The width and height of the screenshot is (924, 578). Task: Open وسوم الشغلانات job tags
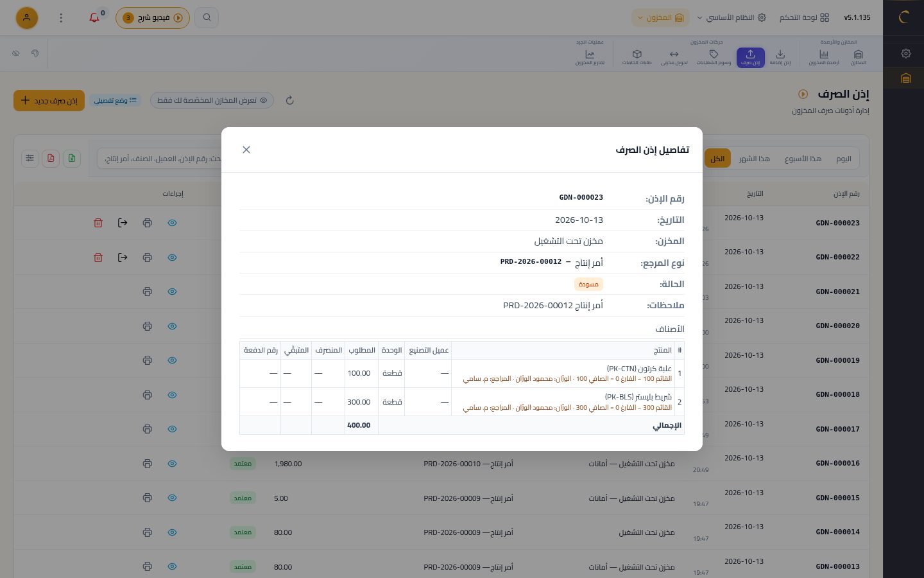[714, 57]
